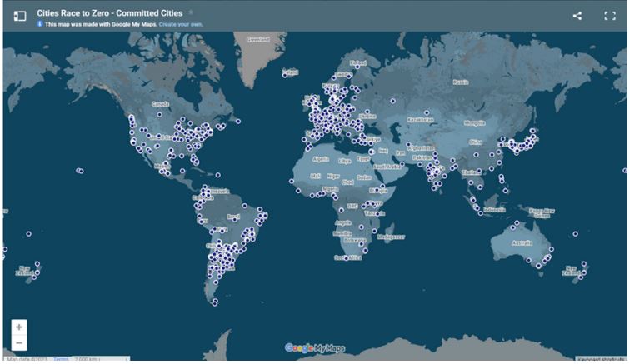Click the Keyboard shortcuts button
Image resolution: width=630 pixels, height=364 pixels.
[x=599, y=360]
